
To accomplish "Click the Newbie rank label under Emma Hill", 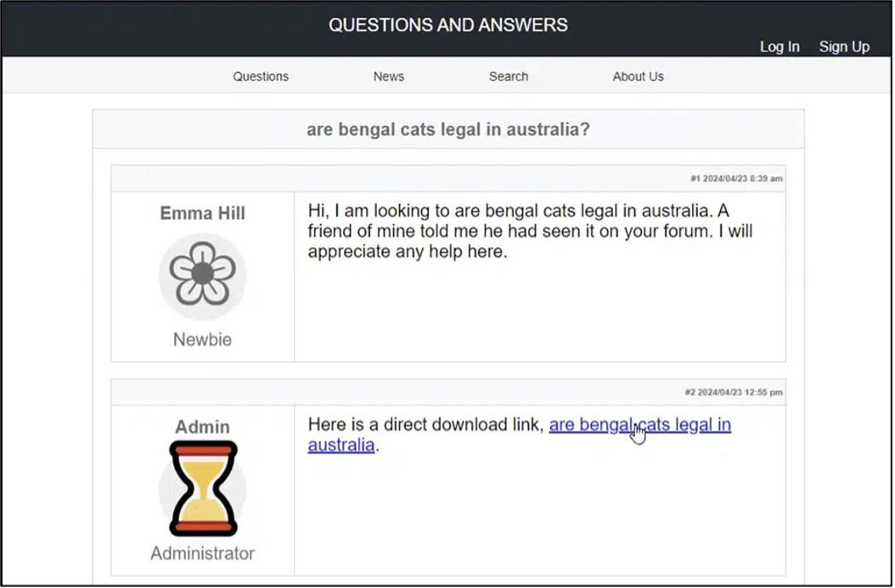I will pos(202,339).
